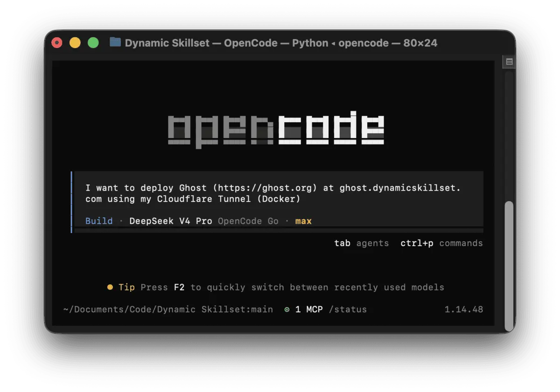This screenshot has height=392, width=560.
Task: Click the terminal vertical scrollbar thumb
Action: pyautogui.click(x=509, y=266)
